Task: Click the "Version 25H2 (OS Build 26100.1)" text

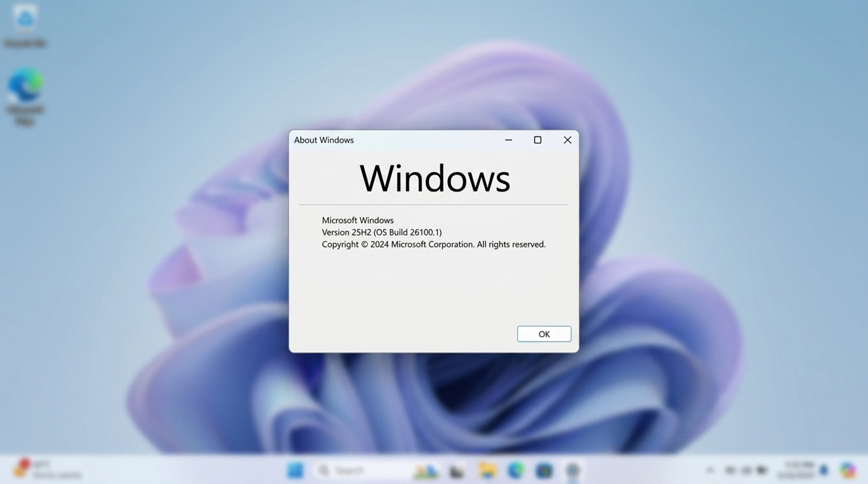Action: 382,232
